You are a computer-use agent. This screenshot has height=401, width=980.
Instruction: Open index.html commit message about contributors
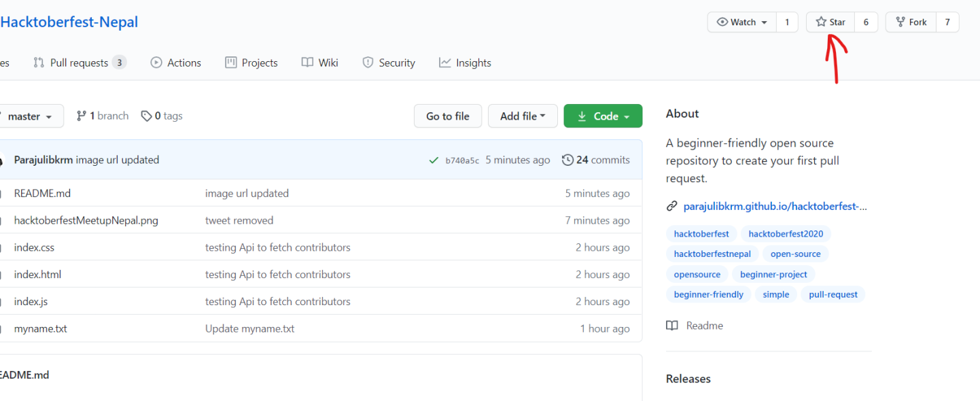pyautogui.click(x=278, y=275)
